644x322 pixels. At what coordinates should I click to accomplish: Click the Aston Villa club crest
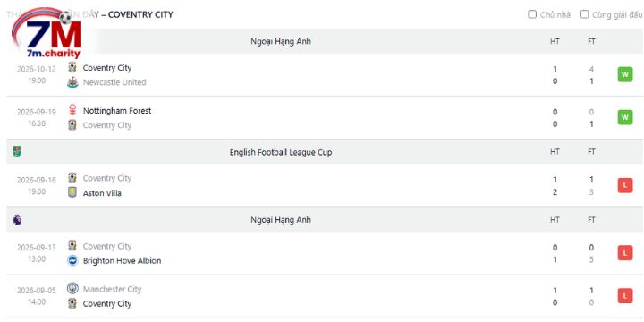pos(72,192)
